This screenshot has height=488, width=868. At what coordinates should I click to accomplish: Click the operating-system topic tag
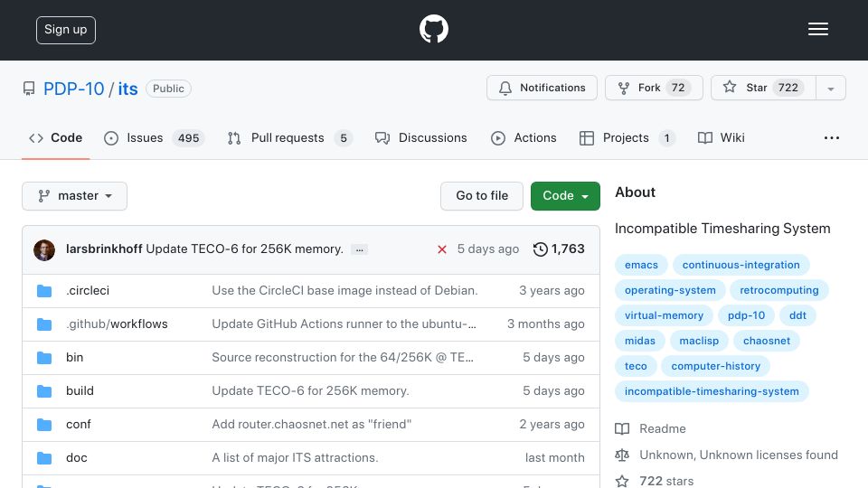(670, 290)
